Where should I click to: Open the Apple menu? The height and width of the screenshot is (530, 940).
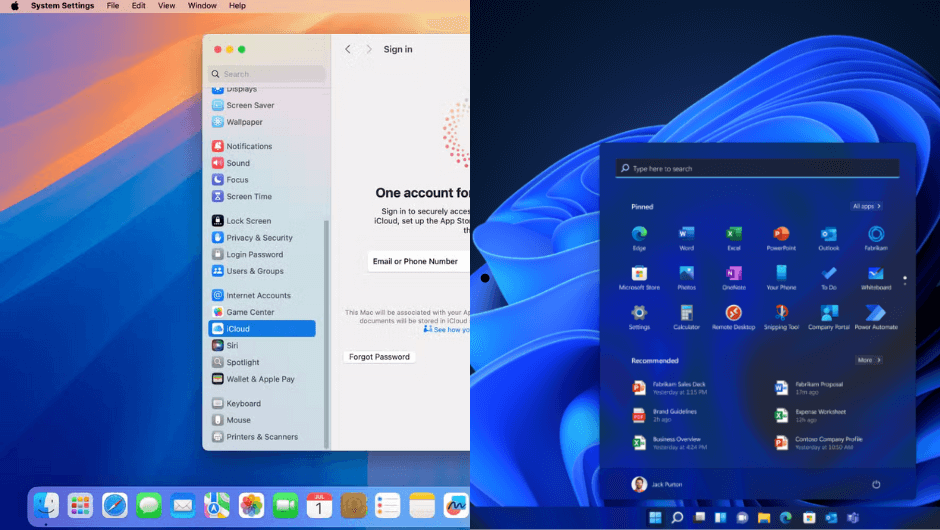[14, 5]
